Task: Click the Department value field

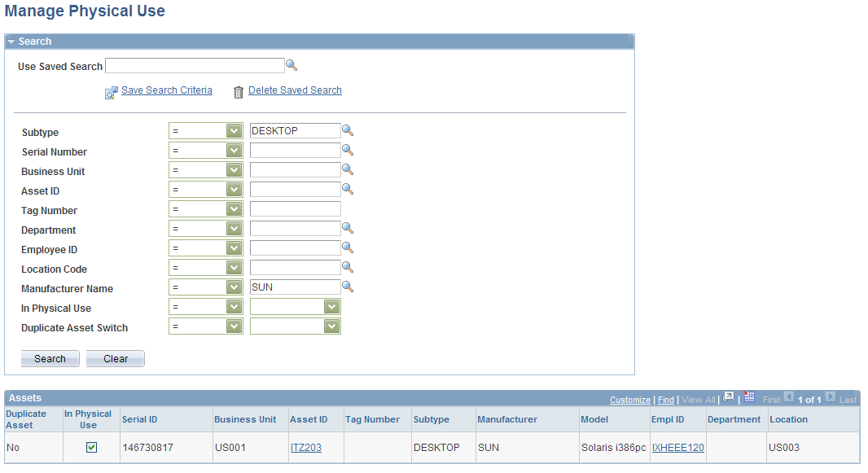Action: [x=295, y=228]
